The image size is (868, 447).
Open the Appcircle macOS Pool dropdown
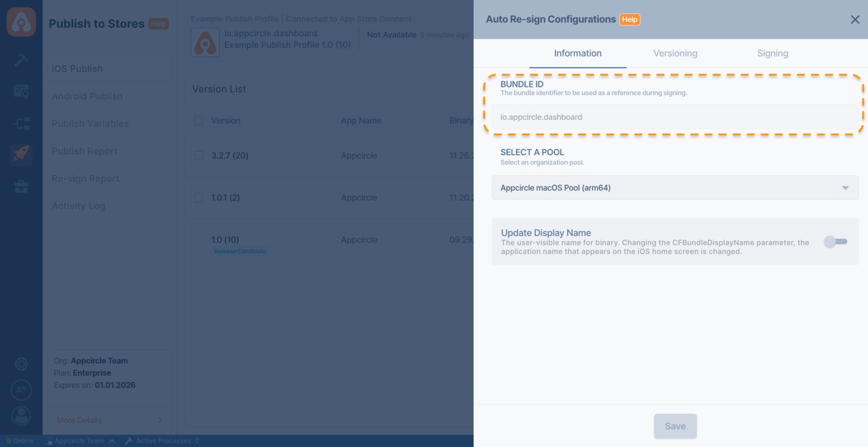675,188
